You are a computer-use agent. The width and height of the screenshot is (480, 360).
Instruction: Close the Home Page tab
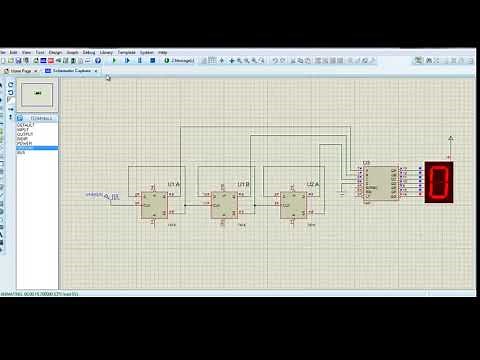click(x=36, y=71)
